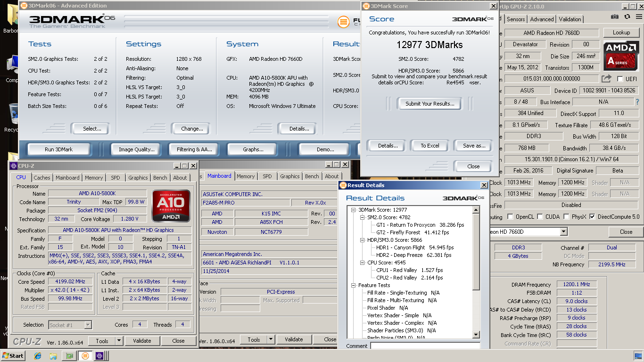Select the purple CPU-Z taskbar icon
Image resolution: width=644 pixels, height=362 pixels.
pos(99,355)
